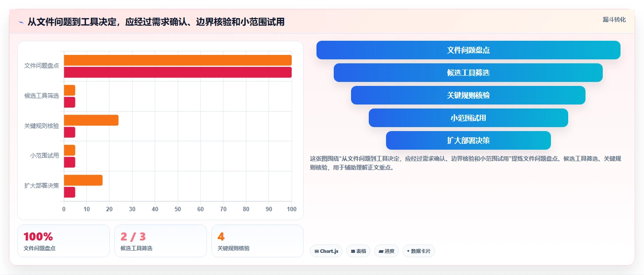The width and height of the screenshot is (644, 275).
Task: Click the orange bar for 扩大部署决策
Action: [83, 180]
